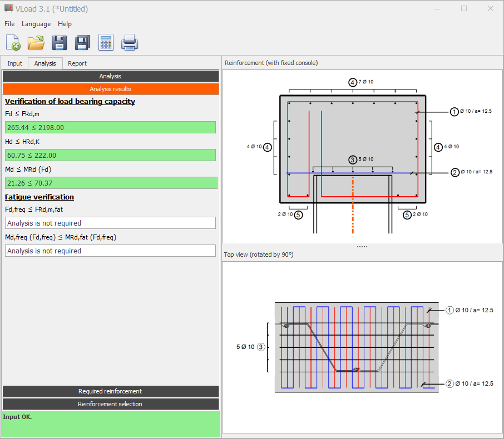The height and width of the screenshot is (439, 504).
Task: Click Fd,freq field 'Analysis is not required'
Action: 110,223
